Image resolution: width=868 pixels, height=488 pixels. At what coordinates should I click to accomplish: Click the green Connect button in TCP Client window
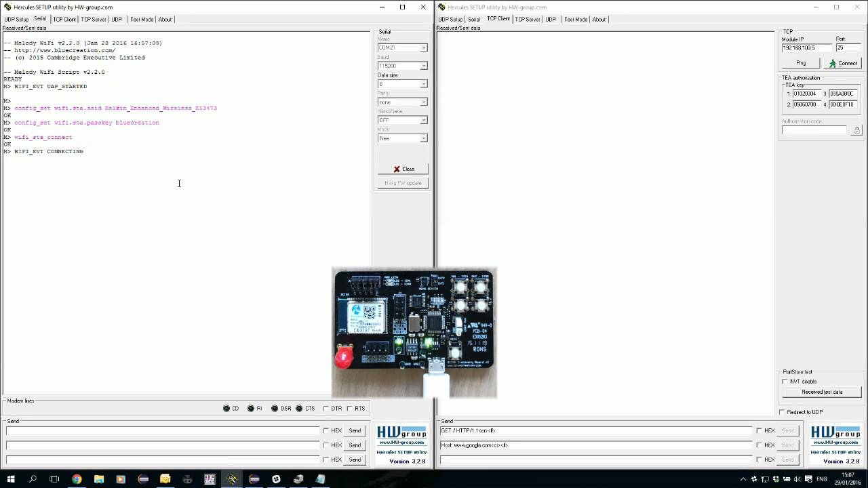click(842, 63)
